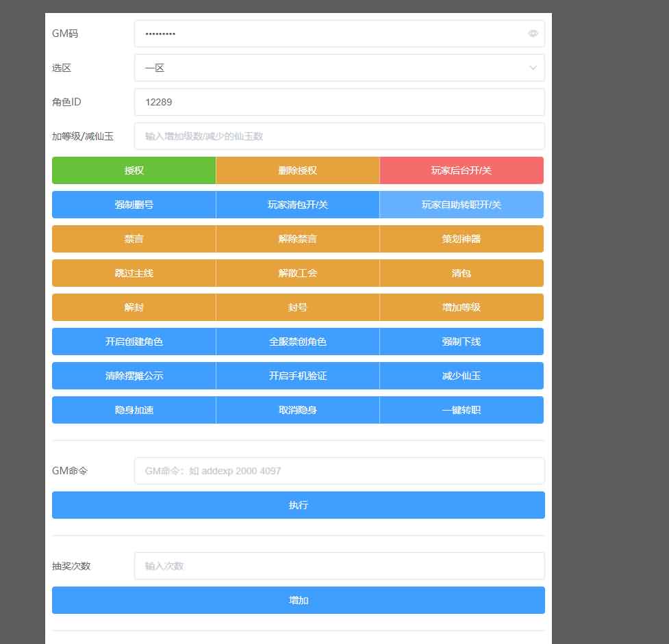Click the 一键转职 button
Screen dimensions: 669x644
click(462, 410)
